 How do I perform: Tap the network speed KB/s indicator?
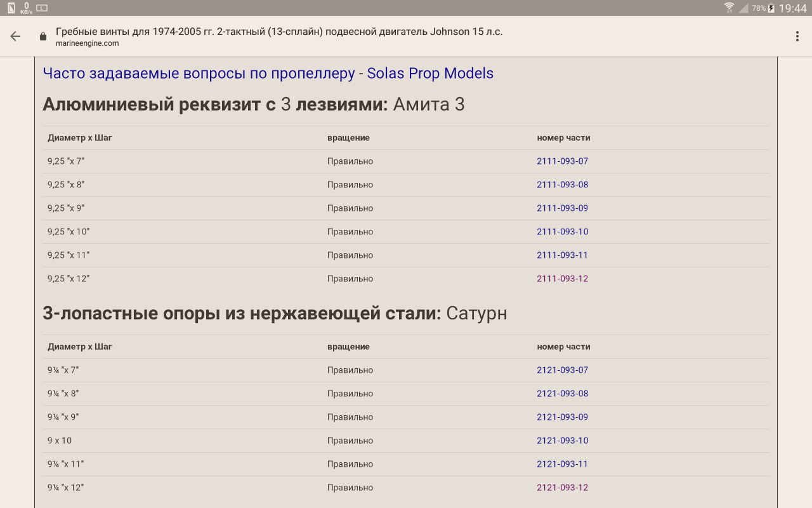[26, 8]
